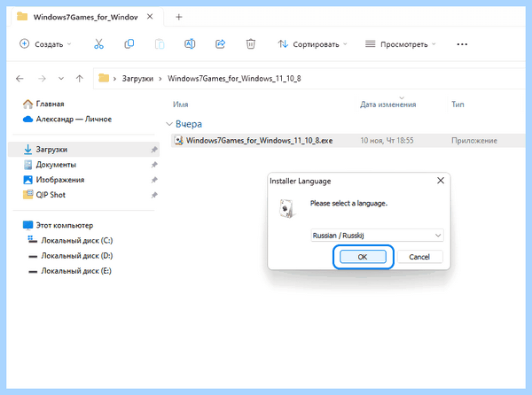The width and height of the screenshot is (532, 395).
Task: Click the folder icon in address bar
Action: tap(104, 79)
